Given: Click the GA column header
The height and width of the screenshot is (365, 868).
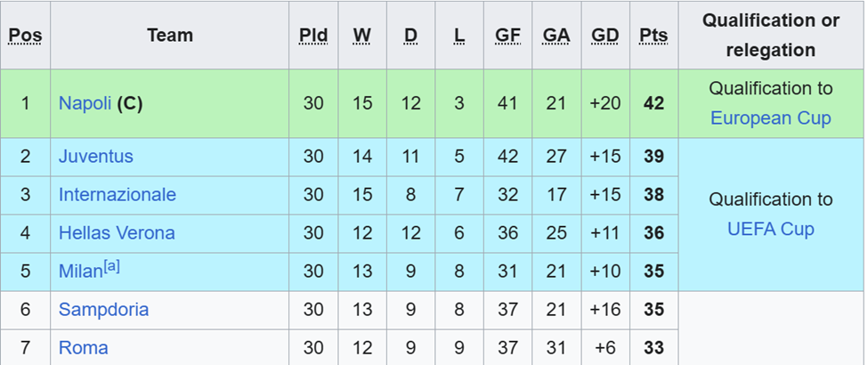Looking at the screenshot, I should tap(556, 36).
